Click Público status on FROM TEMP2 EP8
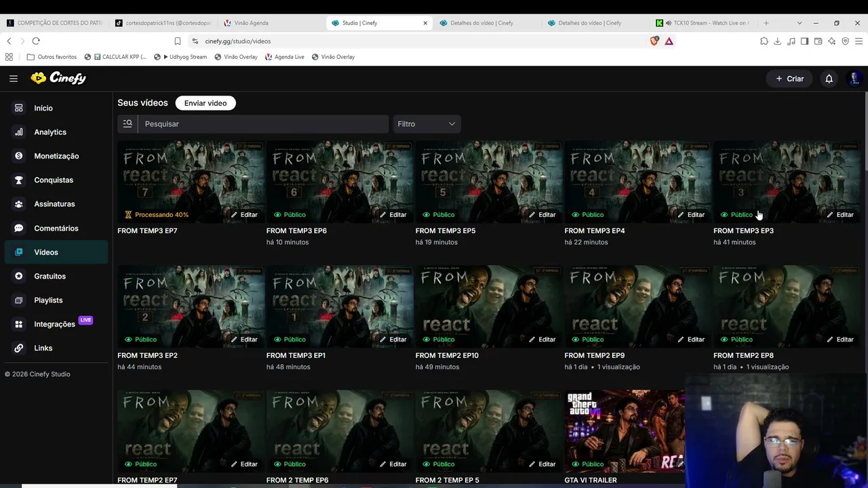Screen dimensions: 868x488 [x=737, y=340]
